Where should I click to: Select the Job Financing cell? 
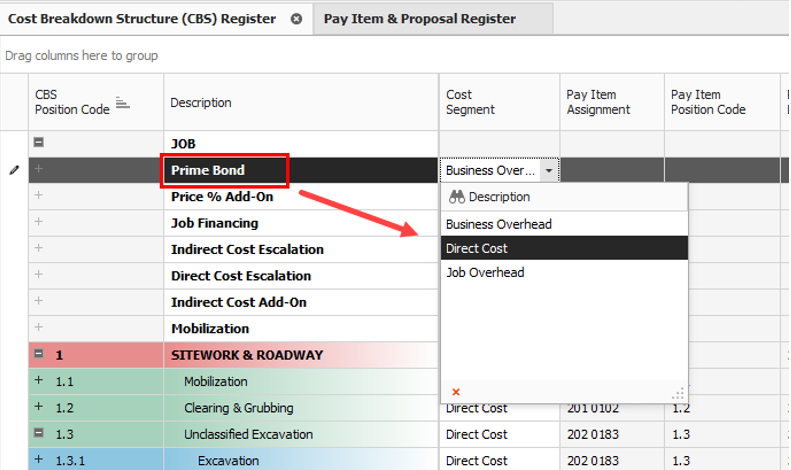click(301, 223)
